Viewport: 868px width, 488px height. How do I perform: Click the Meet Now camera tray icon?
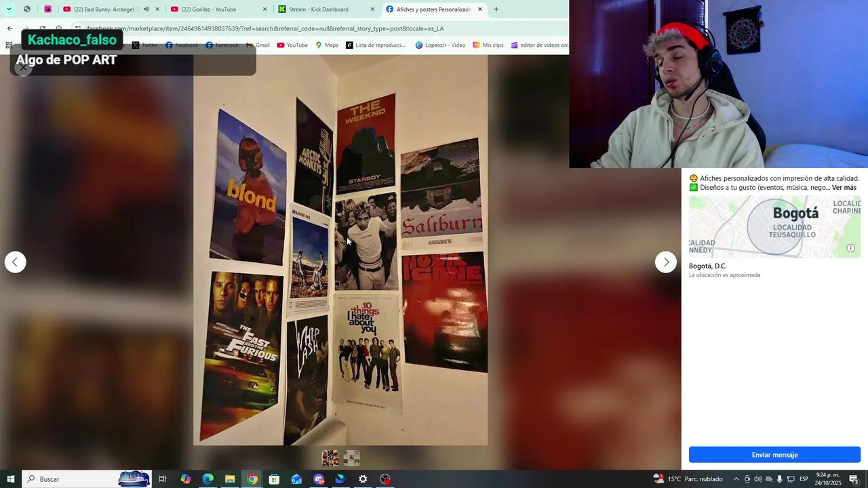coord(747,479)
